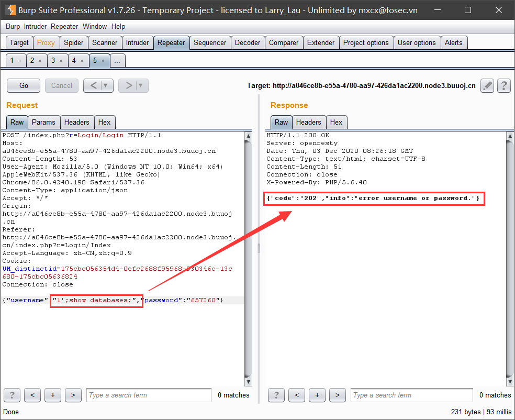
Task: Click the request search term field
Action: click(149, 395)
